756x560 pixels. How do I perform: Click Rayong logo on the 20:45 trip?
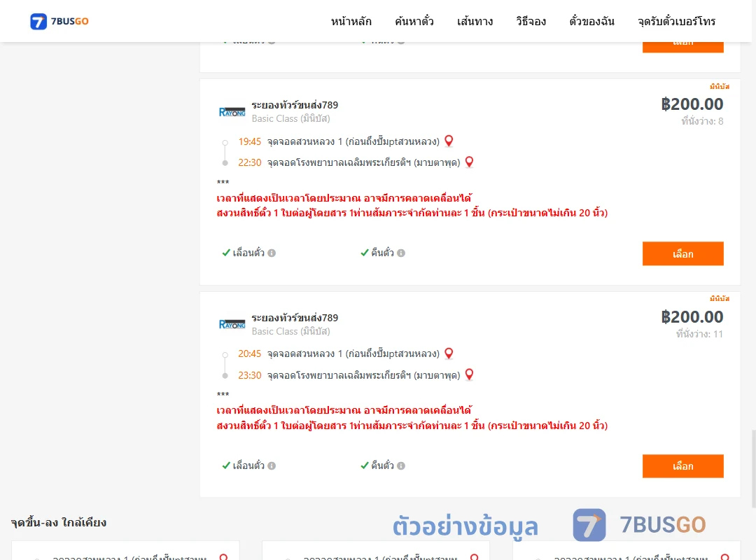(232, 324)
